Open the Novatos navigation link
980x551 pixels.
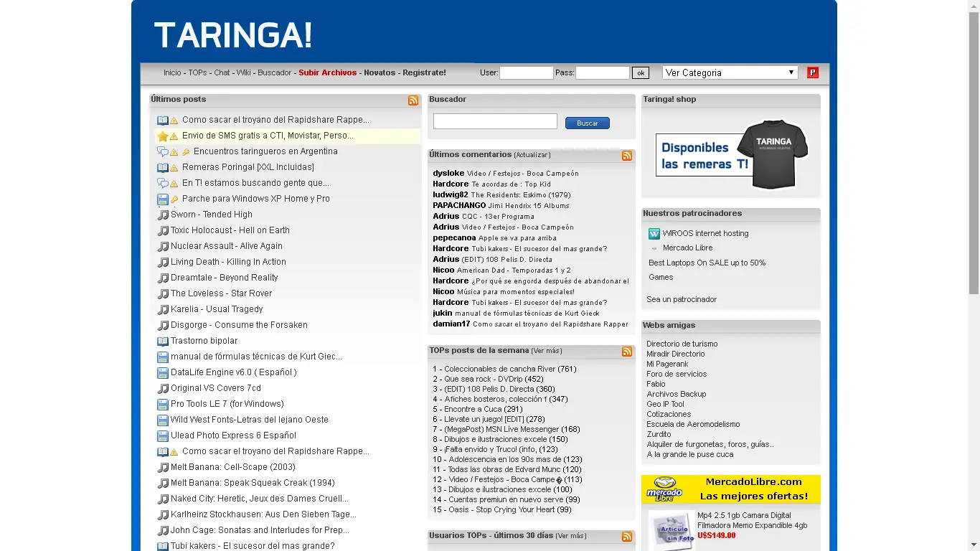click(x=380, y=72)
